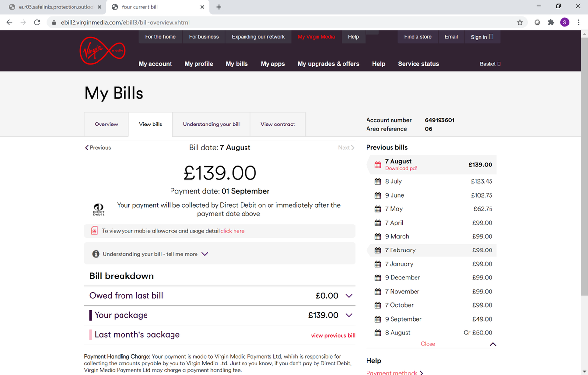Open Service status in the main menu
588x375 pixels.
tap(418, 64)
